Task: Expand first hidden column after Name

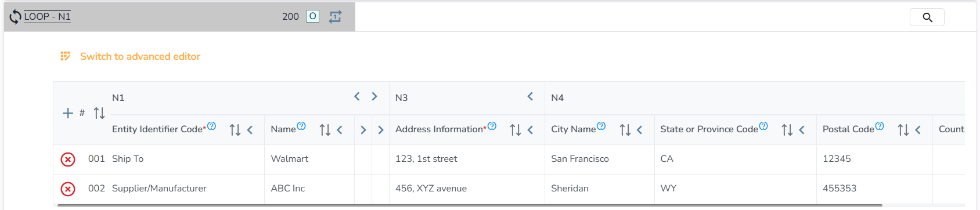Action: pyautogui.click(x=363, y=130)
